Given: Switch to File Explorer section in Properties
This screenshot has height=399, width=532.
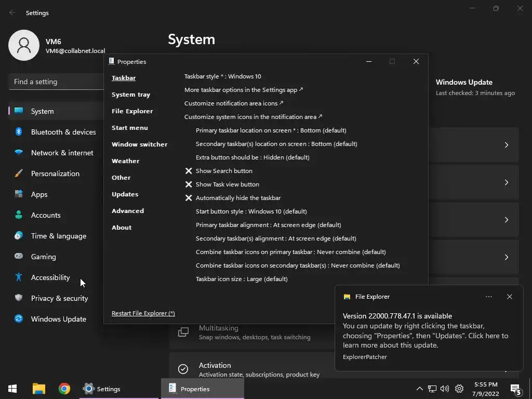Looking at the screenshot, I should click(132, 111).
